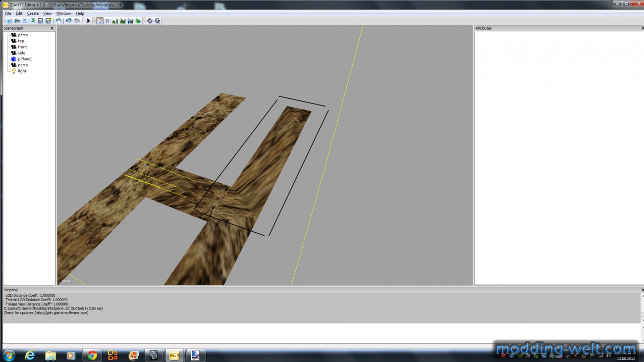Image resolution: width=644 pixels, height=362 pixels.
Task: Switch to GIANTS Editor taskbar button
Action: point(174,355)
